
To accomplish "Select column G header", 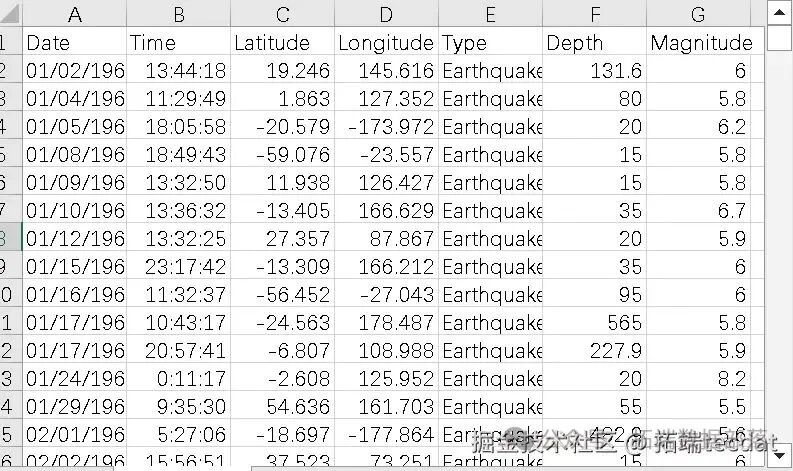I will point(698,14).
